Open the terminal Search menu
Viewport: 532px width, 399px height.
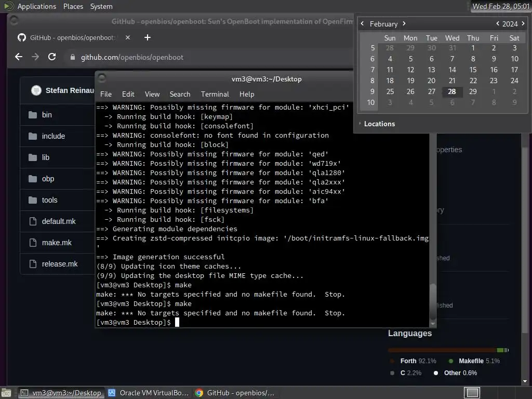coord(180,95)
